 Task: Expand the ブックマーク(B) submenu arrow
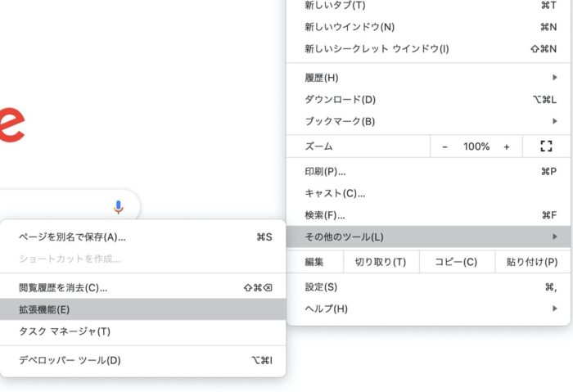pos(555,122)
